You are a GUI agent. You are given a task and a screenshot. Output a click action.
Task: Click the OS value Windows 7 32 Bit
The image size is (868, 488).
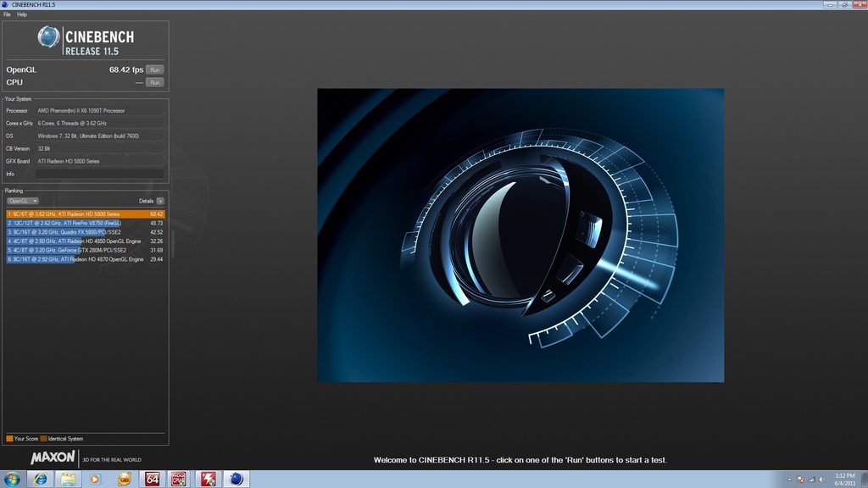pyautogui.click(x=100, y=136)
